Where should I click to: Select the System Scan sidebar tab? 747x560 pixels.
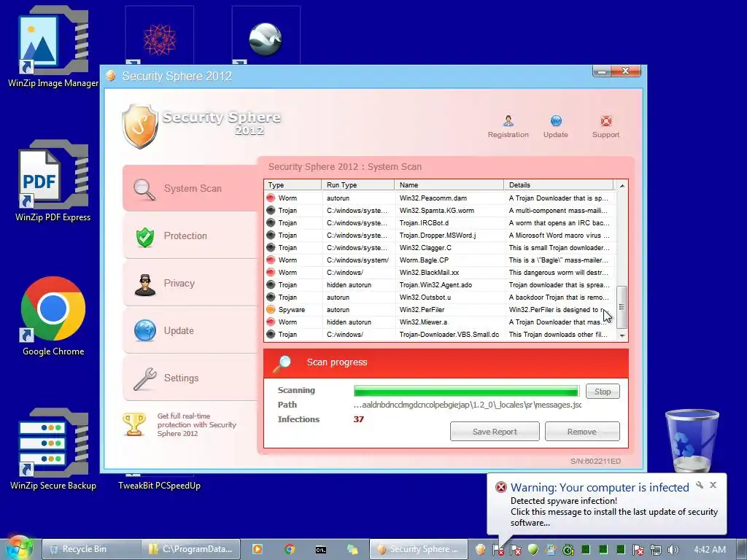tap(190, 189)
